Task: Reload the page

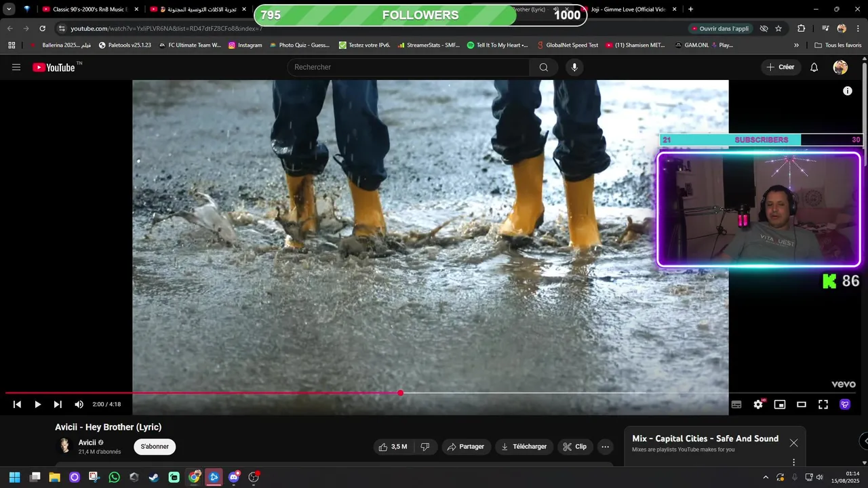Action: (x=42, y=28)
